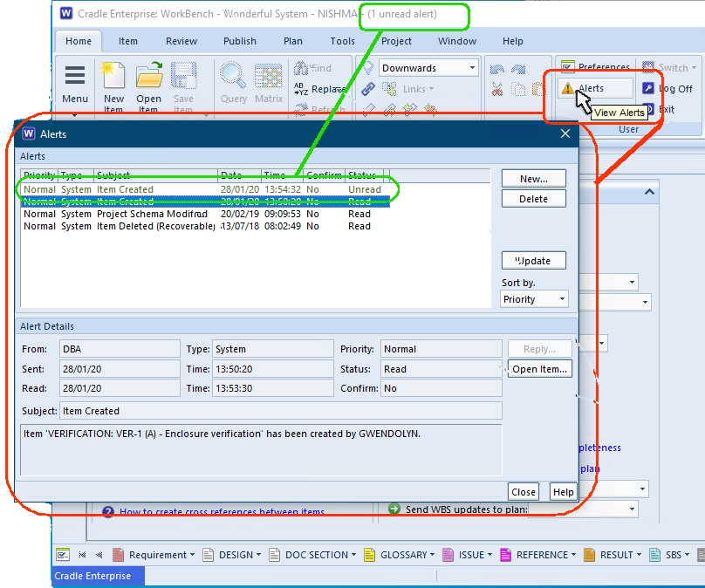This screenshot has width=705, height=588.
Task: Click the Subject field showing Item Created
Action: [281, 411]
